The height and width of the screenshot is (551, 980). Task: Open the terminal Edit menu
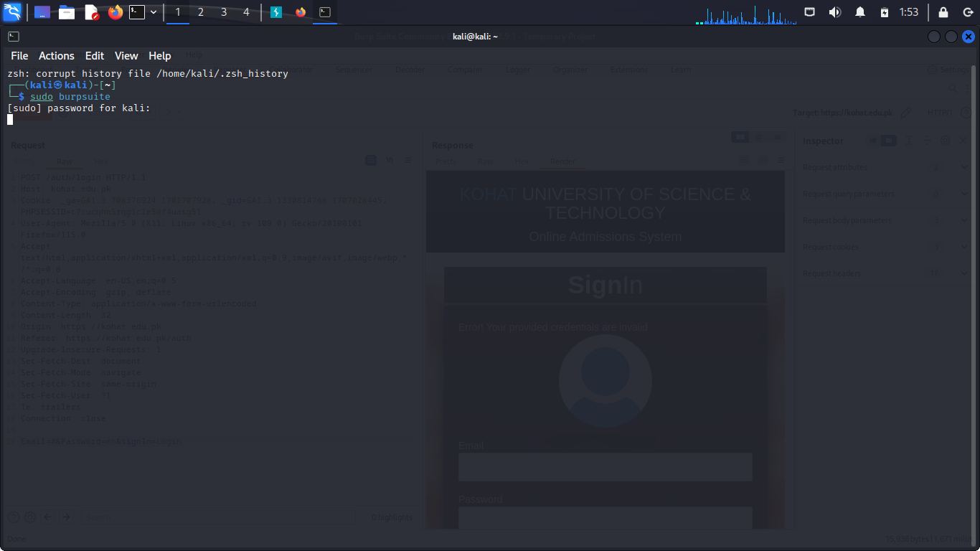tap(95, 56)
